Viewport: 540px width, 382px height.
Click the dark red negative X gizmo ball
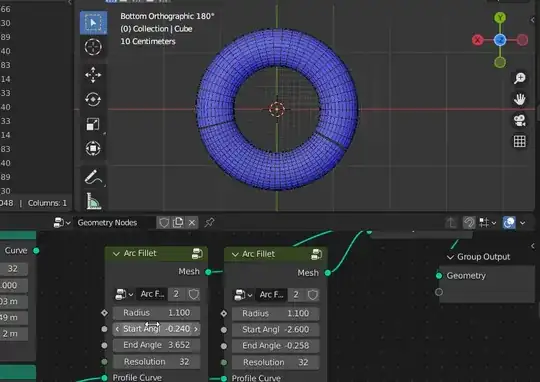point(522,40)
